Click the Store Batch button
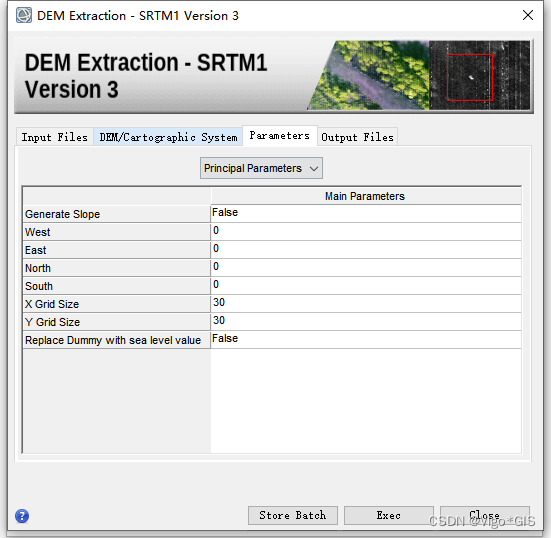This screenshot has width=551, height=538. click(293, 515)
